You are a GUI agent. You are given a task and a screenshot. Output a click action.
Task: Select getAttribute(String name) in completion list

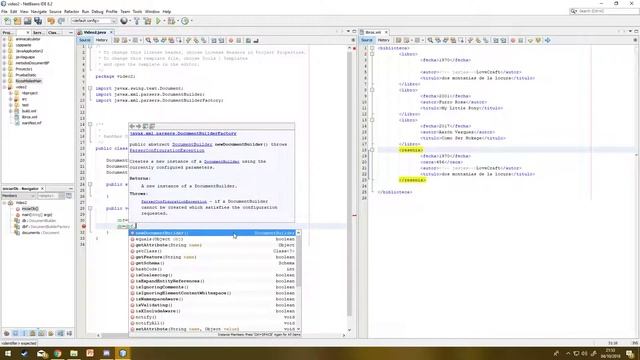click(212, 245)
